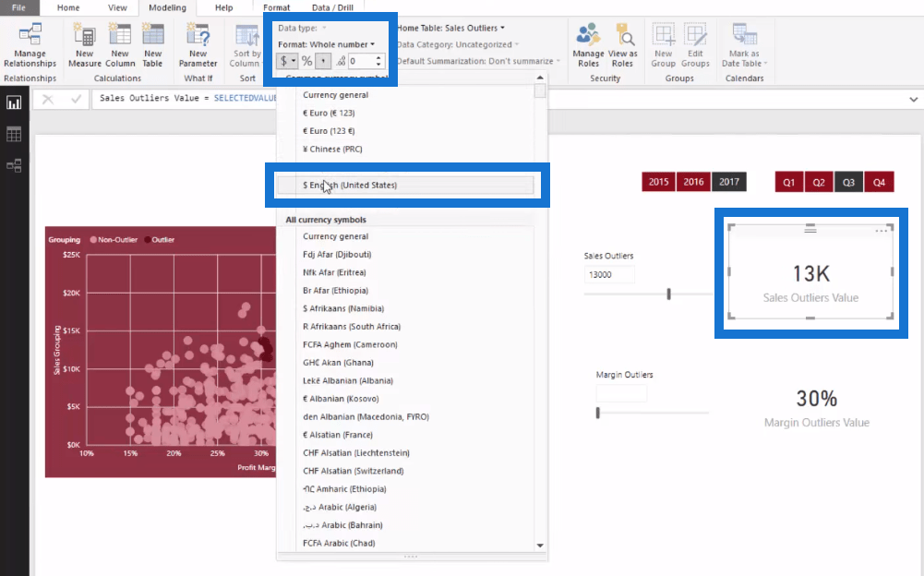Click Edit Groups icon
924x576 pixels.
coord(695,45)
